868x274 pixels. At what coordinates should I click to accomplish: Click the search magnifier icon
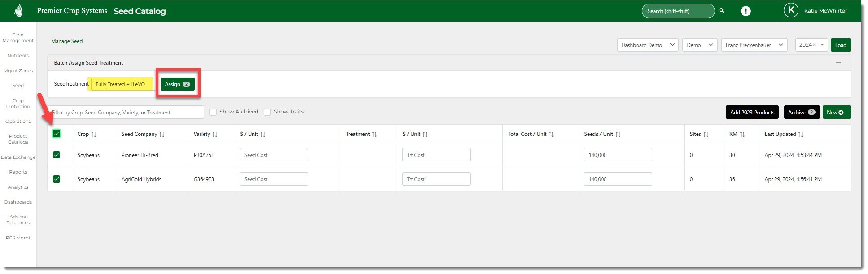722,10
